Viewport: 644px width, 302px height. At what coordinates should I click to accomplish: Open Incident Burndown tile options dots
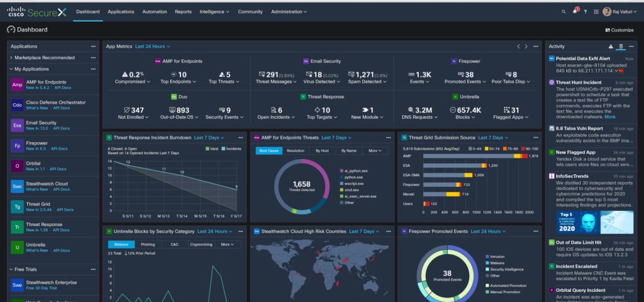tap(241, 138)
